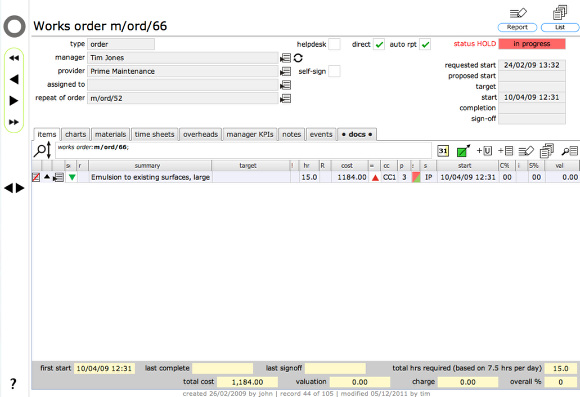Click the red in progress status field

point(532,44)
